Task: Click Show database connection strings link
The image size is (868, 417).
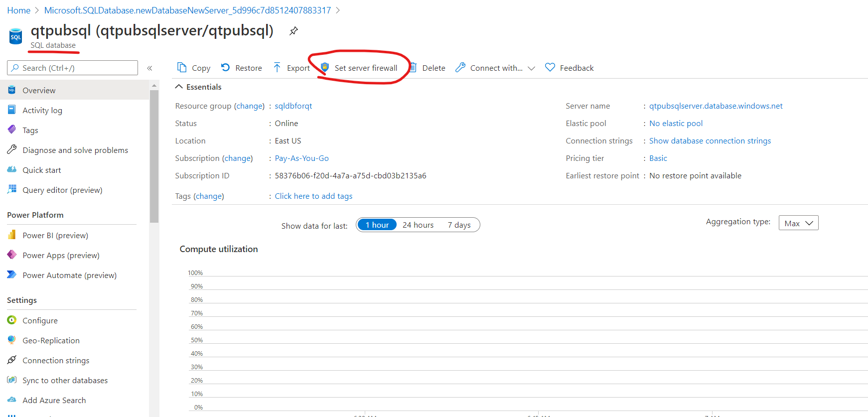Action: pos(710,140)
